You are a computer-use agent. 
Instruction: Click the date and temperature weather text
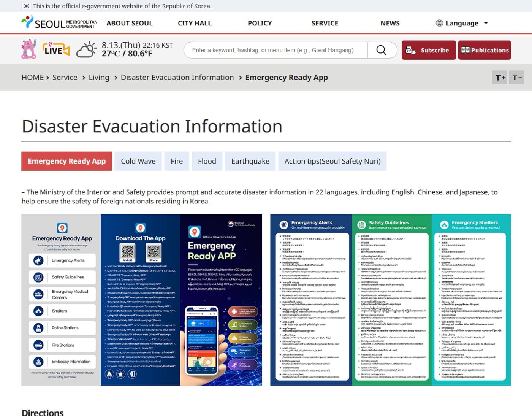click(137, 49)
